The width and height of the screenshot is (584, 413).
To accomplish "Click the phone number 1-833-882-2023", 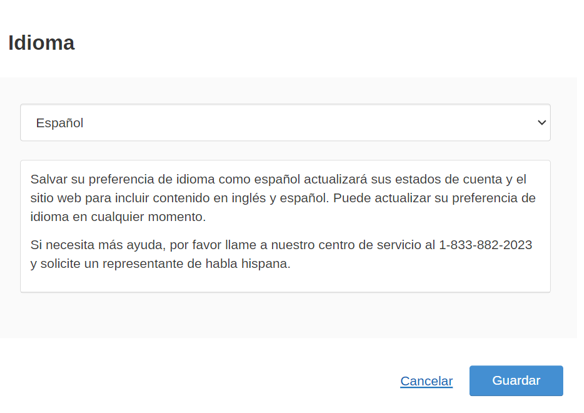I will point(486,245).
